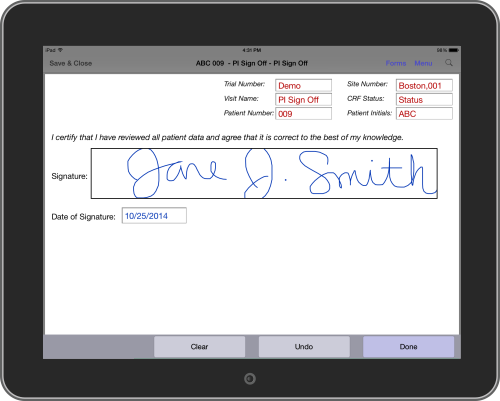Tap inside the signature drawing box
This screenshot has width=500, height=401.
(x=264, y=173)
